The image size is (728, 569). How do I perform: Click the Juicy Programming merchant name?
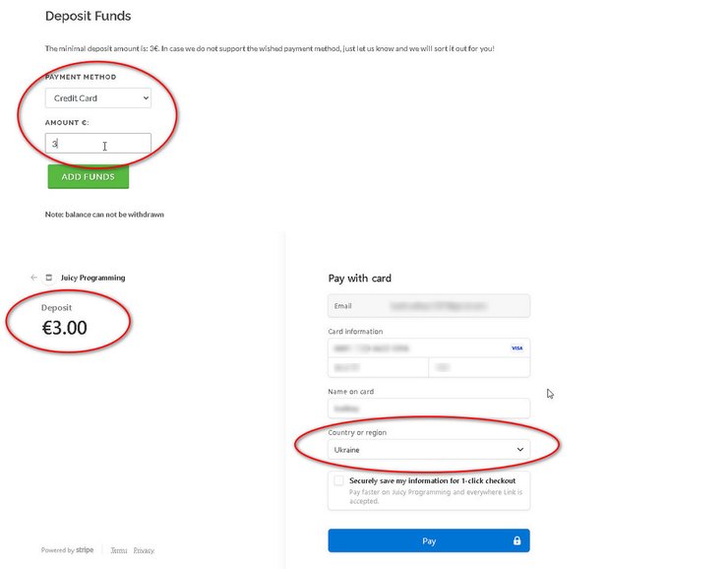point(93,278)
